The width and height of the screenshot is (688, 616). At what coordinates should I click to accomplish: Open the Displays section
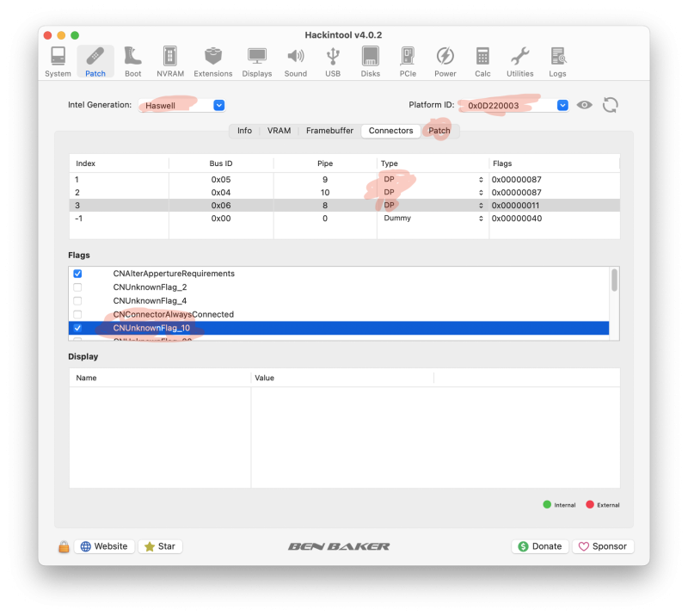tap(257, 62)
